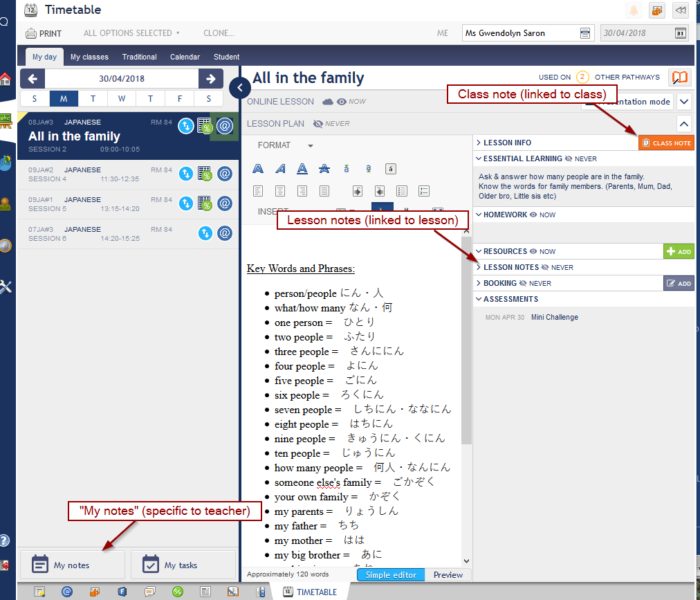Apply strikethrough formatting in the editor
Image resolution: width=700 pixels, height=600 pixels.
(324, 168)
